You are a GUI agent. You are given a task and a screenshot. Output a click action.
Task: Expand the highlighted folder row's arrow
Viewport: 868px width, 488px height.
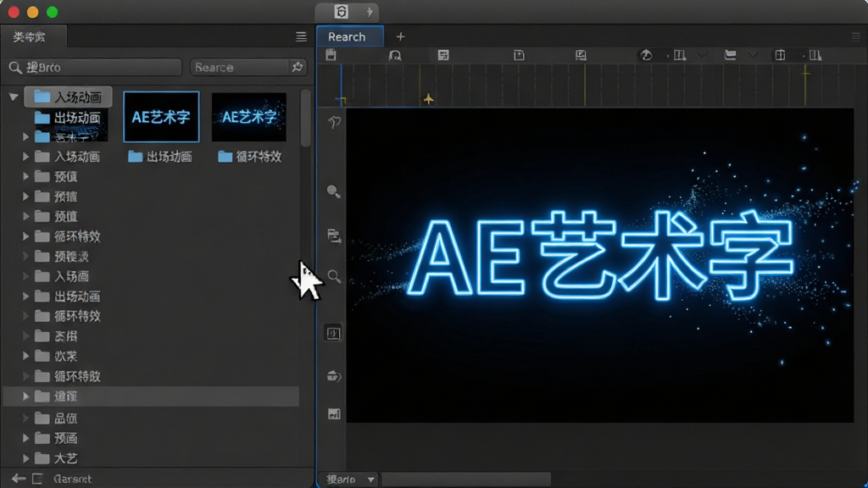coord(26,396)
